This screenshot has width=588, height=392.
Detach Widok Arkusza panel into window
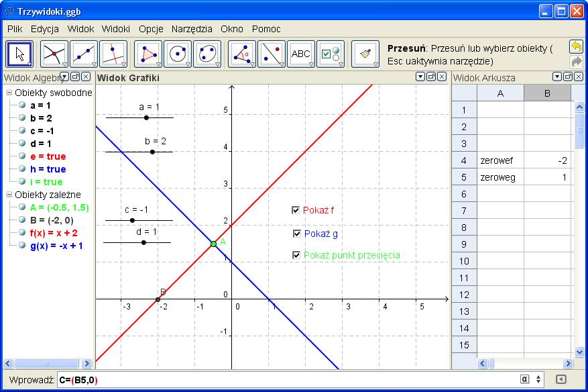click(x=568, y=77)
